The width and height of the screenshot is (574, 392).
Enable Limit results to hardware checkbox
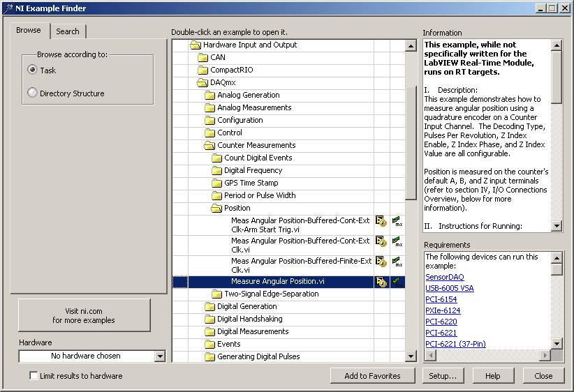pyautogui.click(x=34, y=375)
